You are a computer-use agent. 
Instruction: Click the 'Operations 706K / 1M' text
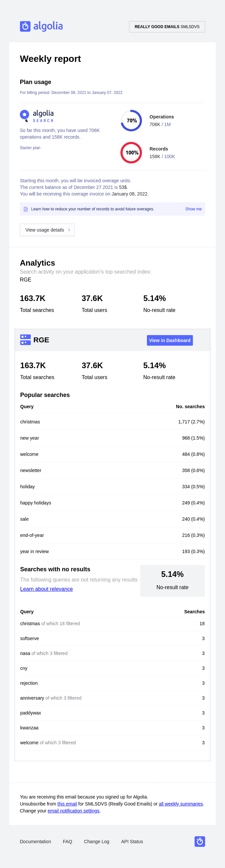162,121
